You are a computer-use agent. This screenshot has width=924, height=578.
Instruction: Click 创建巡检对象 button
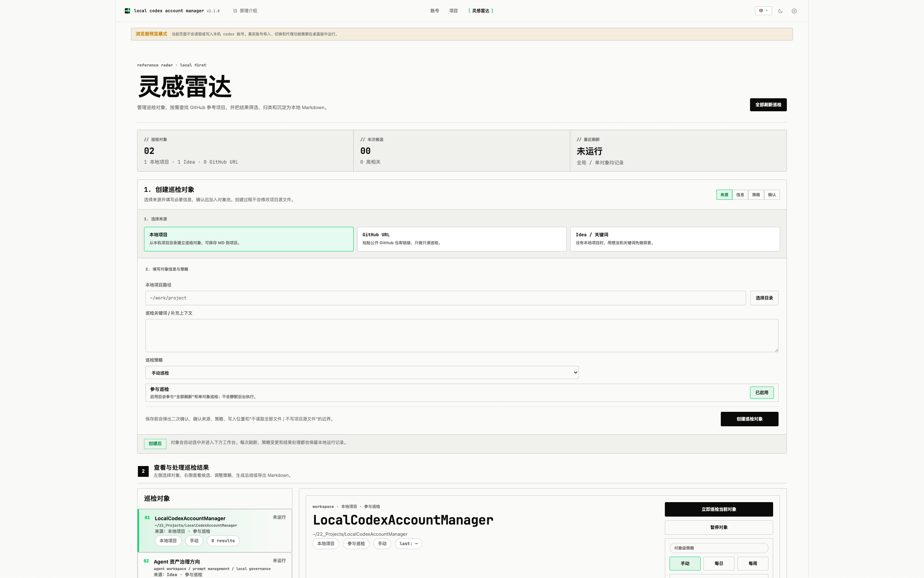(x=749, y=419)
